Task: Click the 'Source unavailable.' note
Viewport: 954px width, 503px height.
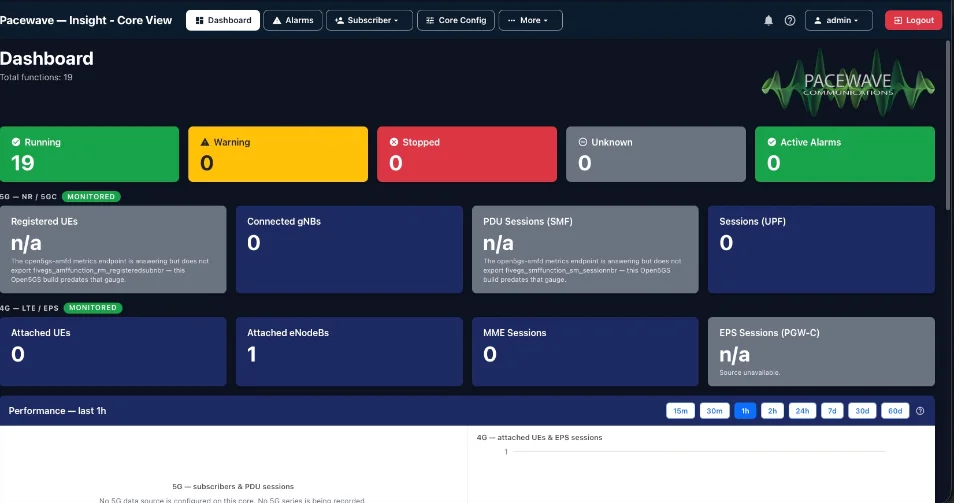Action: [750, 372]
